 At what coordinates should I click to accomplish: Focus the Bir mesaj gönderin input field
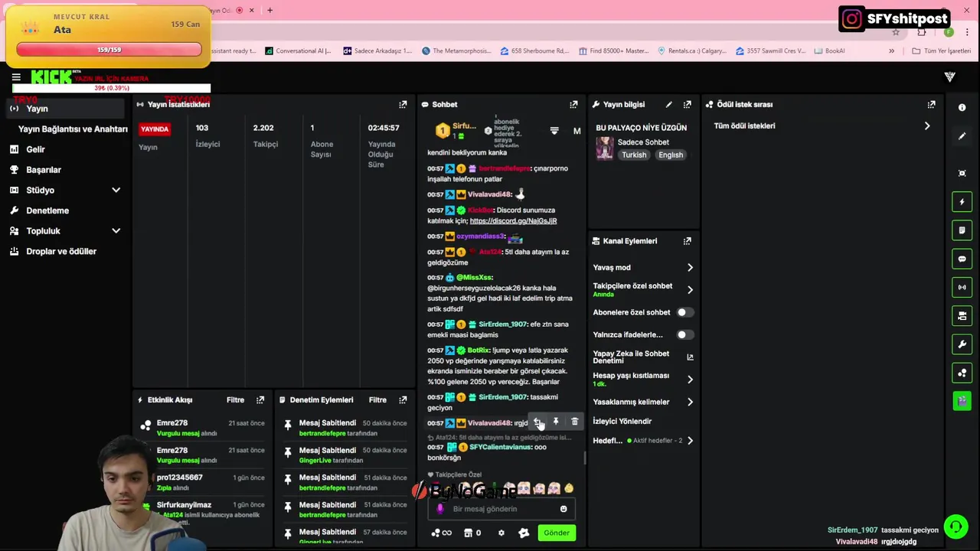tap(501, 509)
